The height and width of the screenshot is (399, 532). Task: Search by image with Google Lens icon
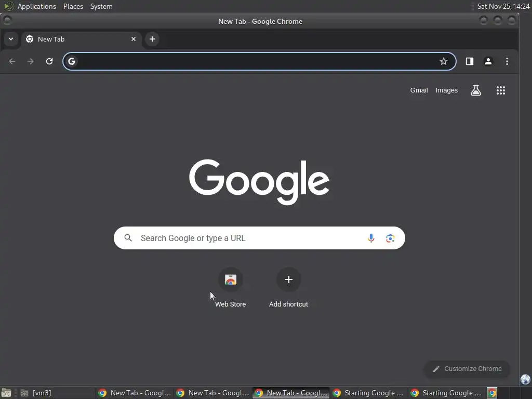click(x=390, y=238)
